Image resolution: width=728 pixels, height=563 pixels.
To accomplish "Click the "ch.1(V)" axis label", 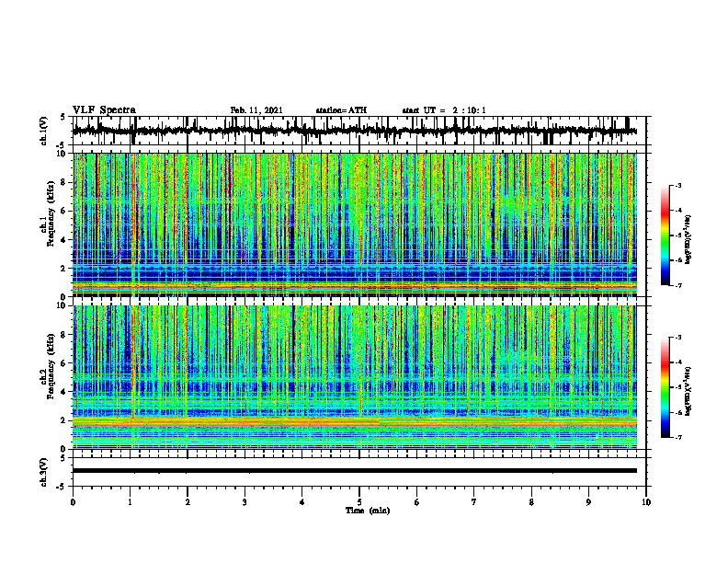I will [43, 131].
